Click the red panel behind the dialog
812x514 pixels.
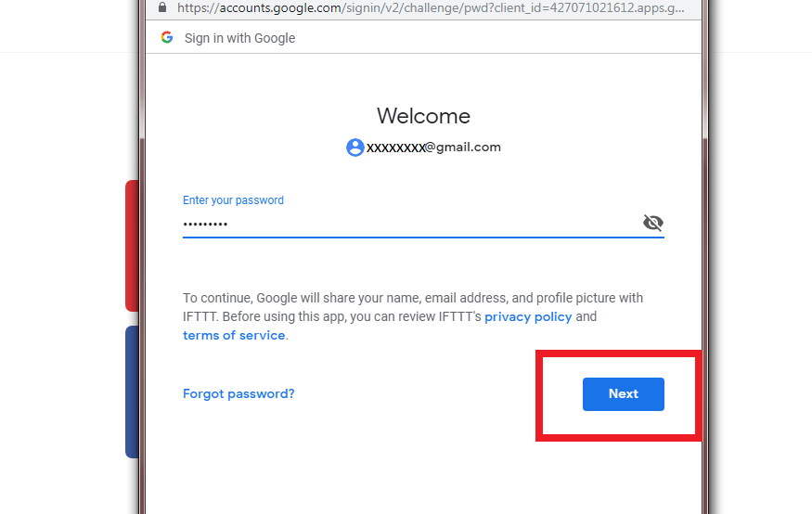coord(132,246)
